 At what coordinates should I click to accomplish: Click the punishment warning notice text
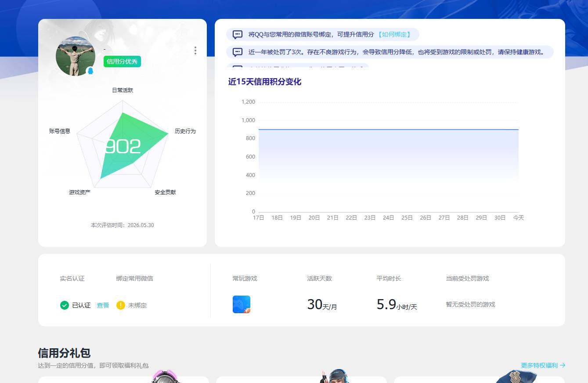(x=397, y=52)
